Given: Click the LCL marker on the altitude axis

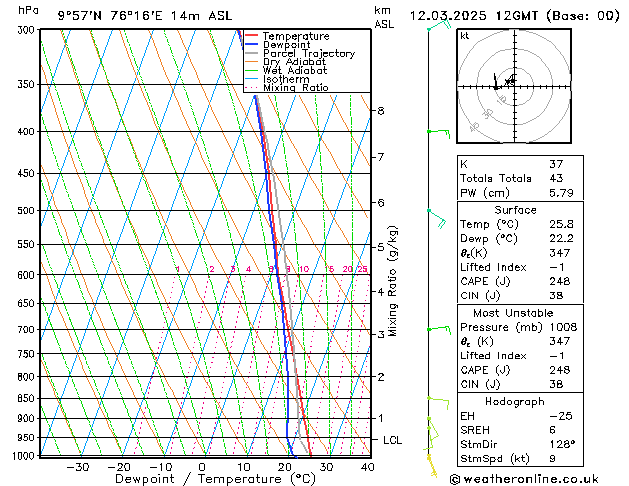Looking at the screenshot, I should click(393, 440).
